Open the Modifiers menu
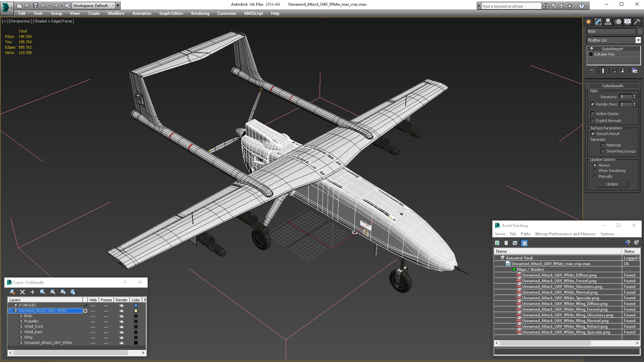Screen dimensions: 644x362 point(116,13)
